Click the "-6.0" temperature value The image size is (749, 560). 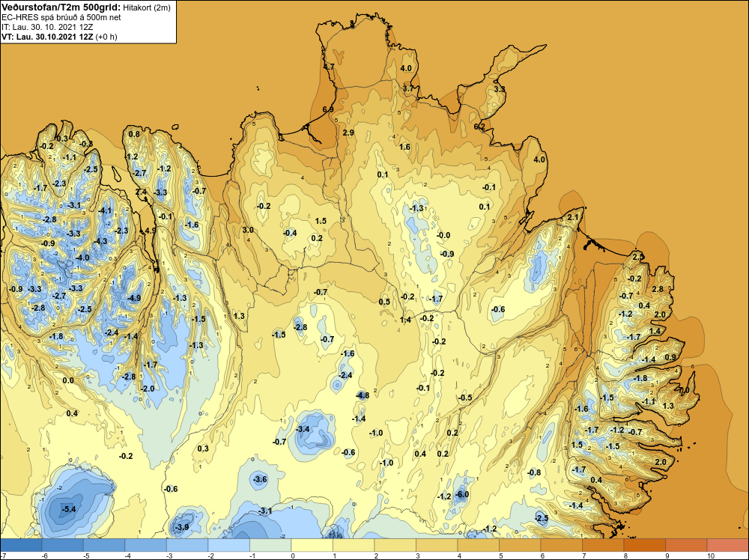coord(462,494)
